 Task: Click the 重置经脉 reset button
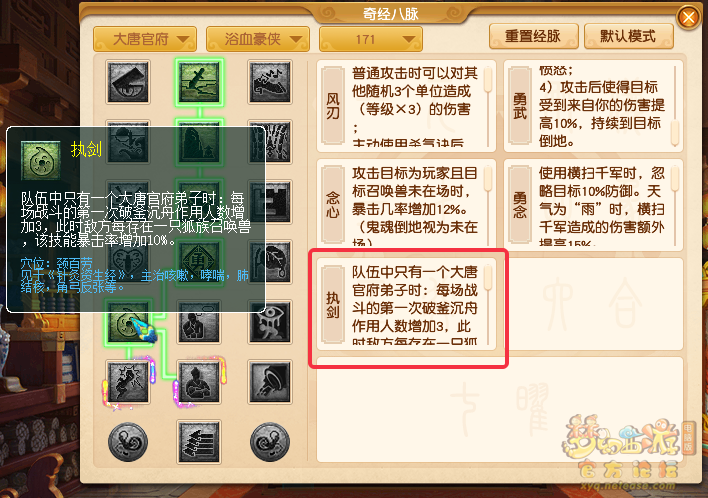click(x=534, y=36)
